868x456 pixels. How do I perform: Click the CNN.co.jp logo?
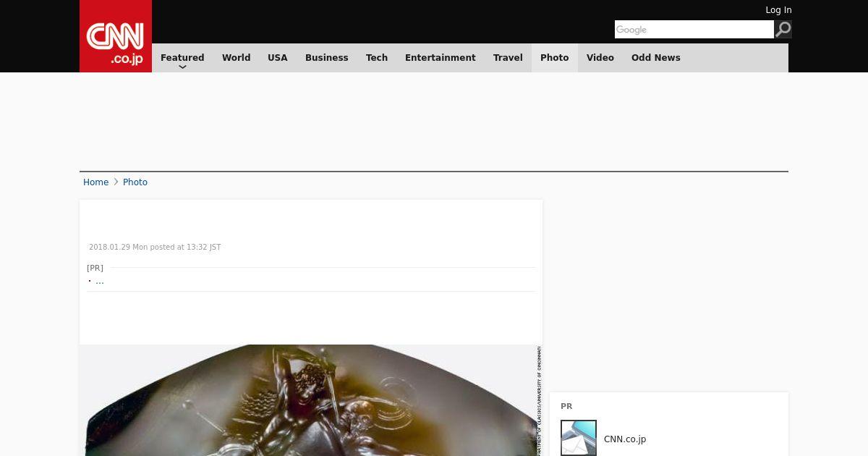tap(116, 36)
